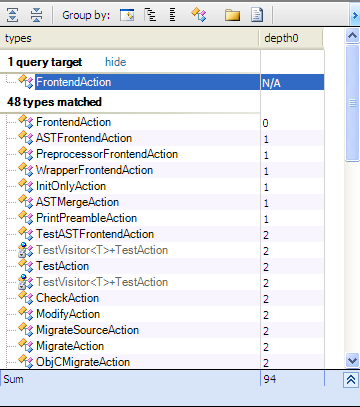The width and height of the screenshot is (360, 407).
Task: Open toolbar overflow arrow at right edge
Action: (355, 15)
